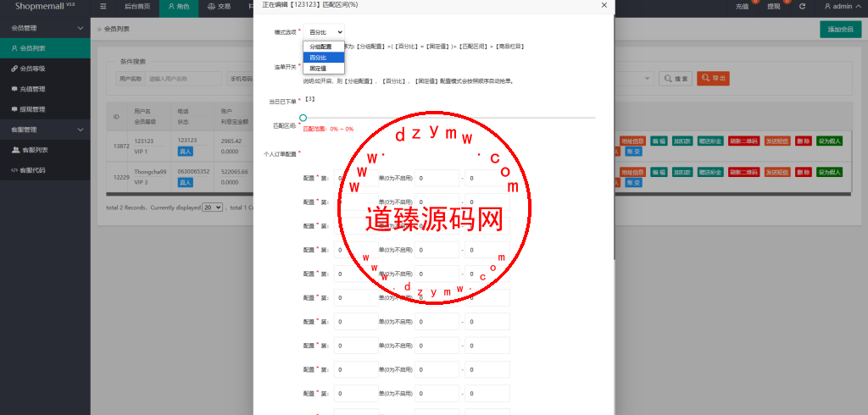Open the records-per-page 20 select
Viewport: 868px width, 415px height.
coord(213,207)
